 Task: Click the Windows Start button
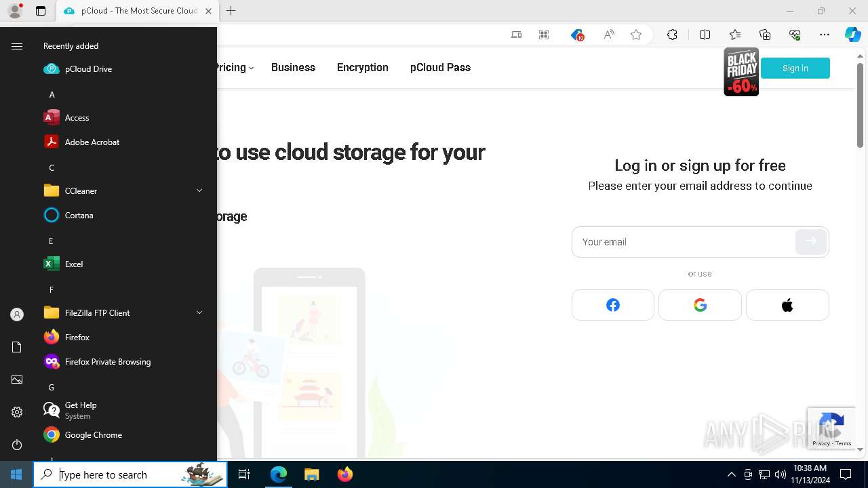coord(16,474)
